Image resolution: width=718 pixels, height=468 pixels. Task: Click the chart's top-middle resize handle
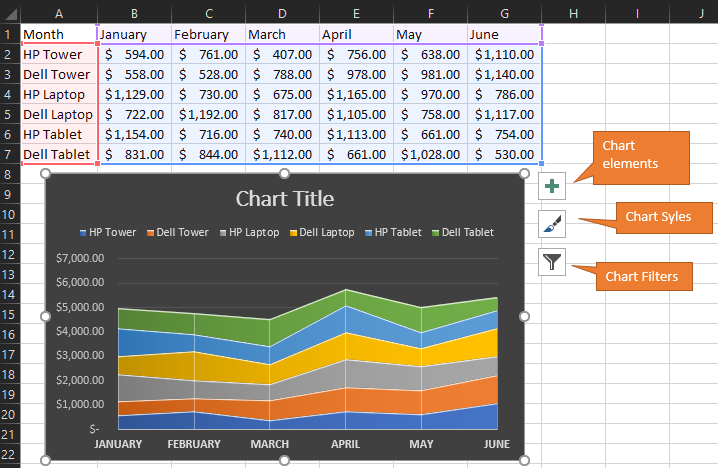click(x=284, y=174)
